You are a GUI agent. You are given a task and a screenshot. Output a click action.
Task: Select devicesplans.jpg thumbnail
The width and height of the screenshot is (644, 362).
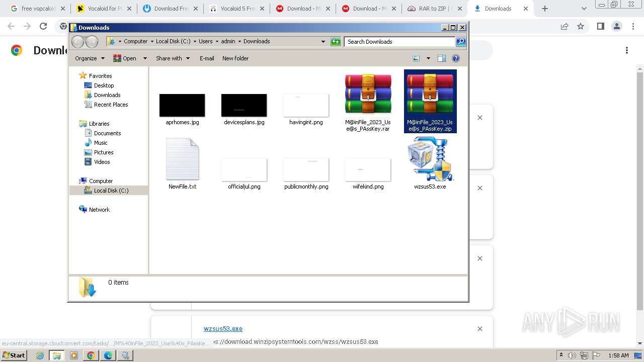coord(244,105)
